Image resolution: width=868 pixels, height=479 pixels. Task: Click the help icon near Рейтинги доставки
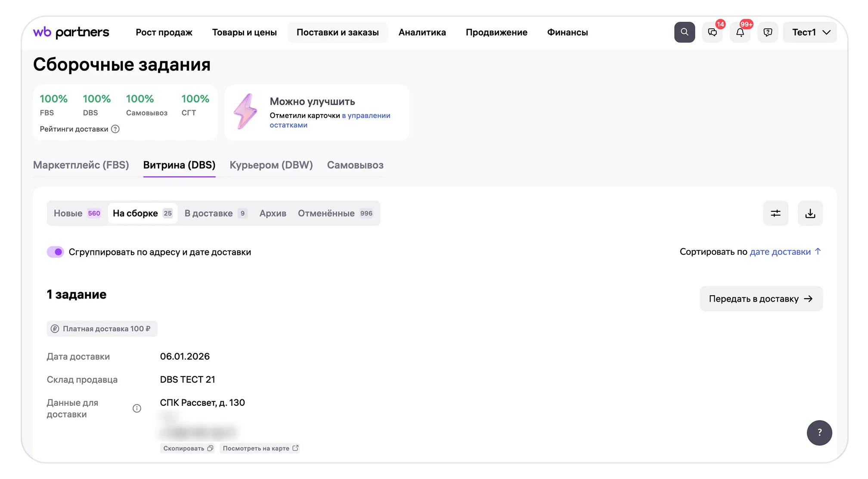click(x=115, y=129)
